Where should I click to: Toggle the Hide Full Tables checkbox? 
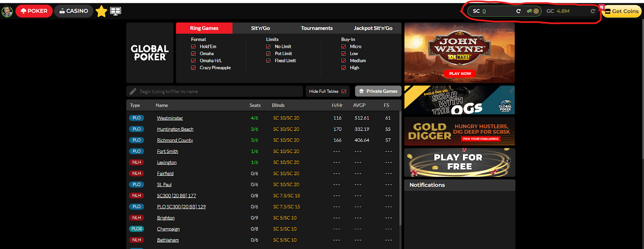coord(344,91)
